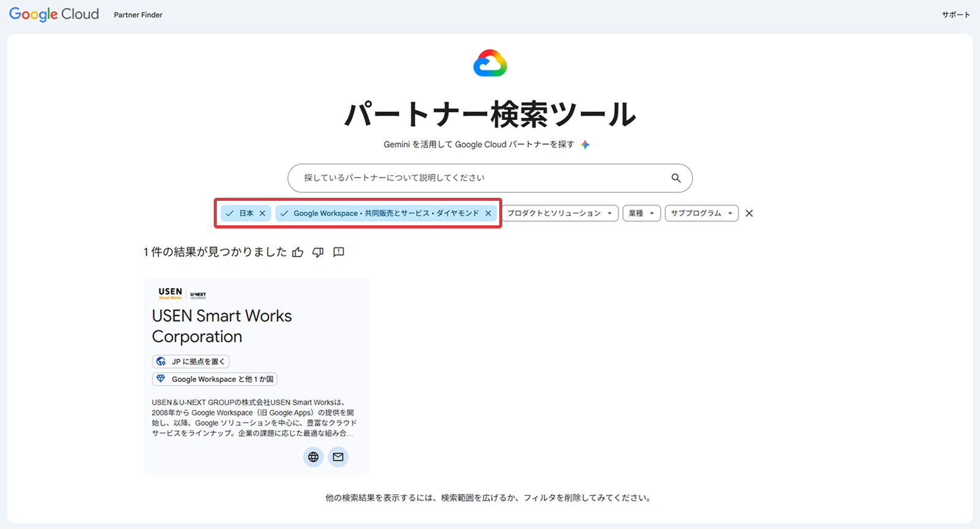Toggle the 日本 location filter chip

coord(246,213)
